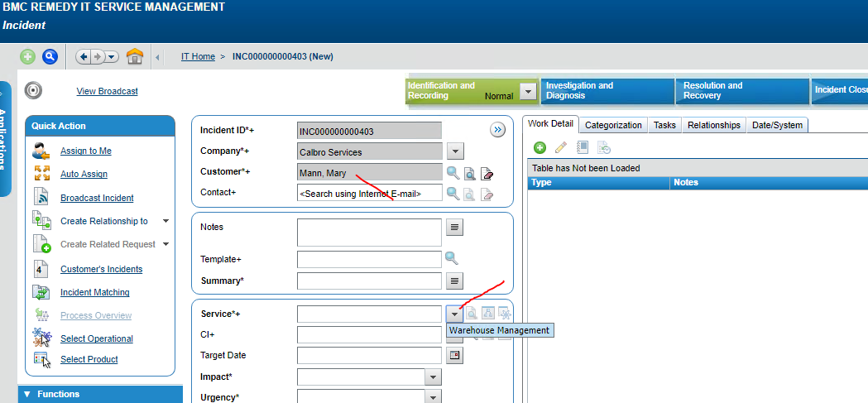Viewport: 868px width, 403px height.
Task: Click the Auto Assign link
Action: pos(84,174)
